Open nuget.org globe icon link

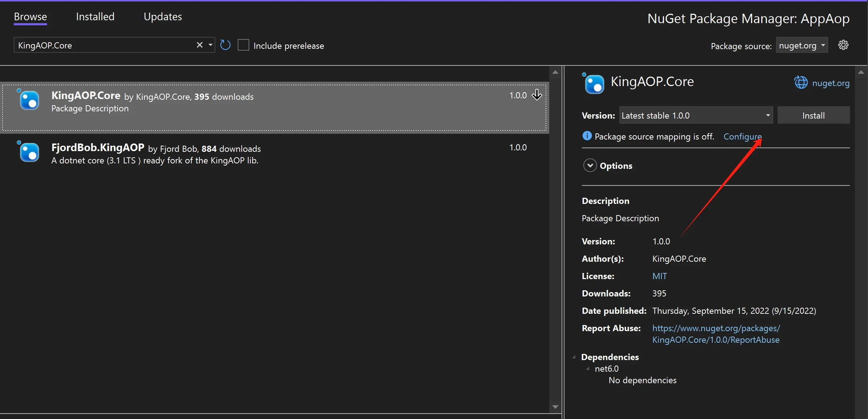[801, 83]
